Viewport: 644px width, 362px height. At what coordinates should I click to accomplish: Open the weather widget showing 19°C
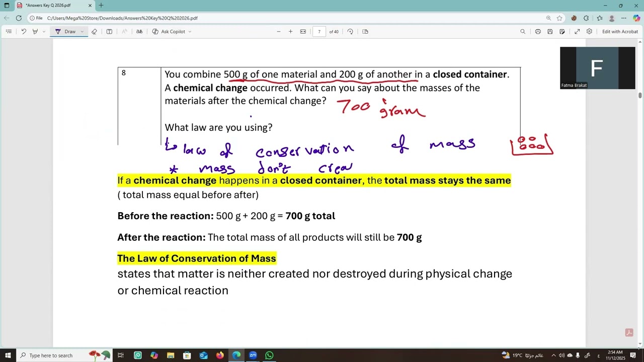[522, 355]
